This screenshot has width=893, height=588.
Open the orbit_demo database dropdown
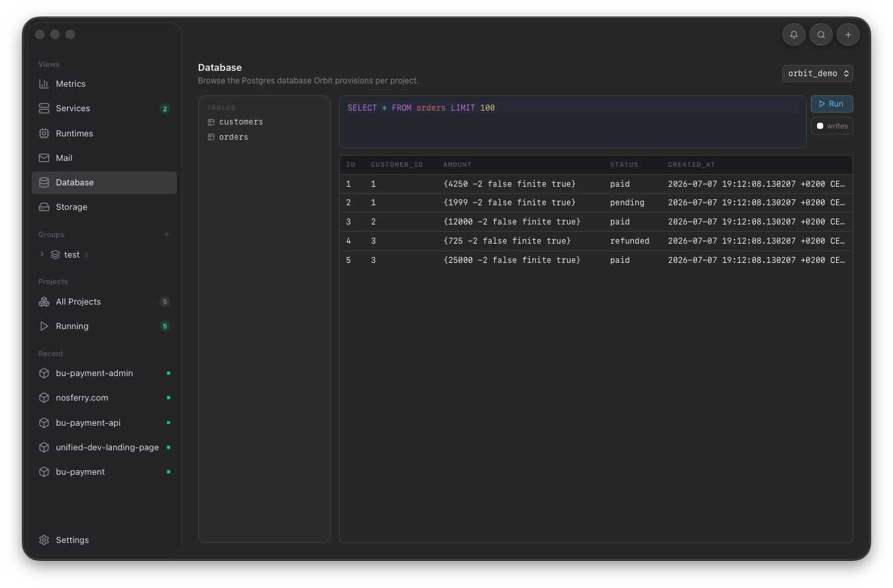click(817, 73)
